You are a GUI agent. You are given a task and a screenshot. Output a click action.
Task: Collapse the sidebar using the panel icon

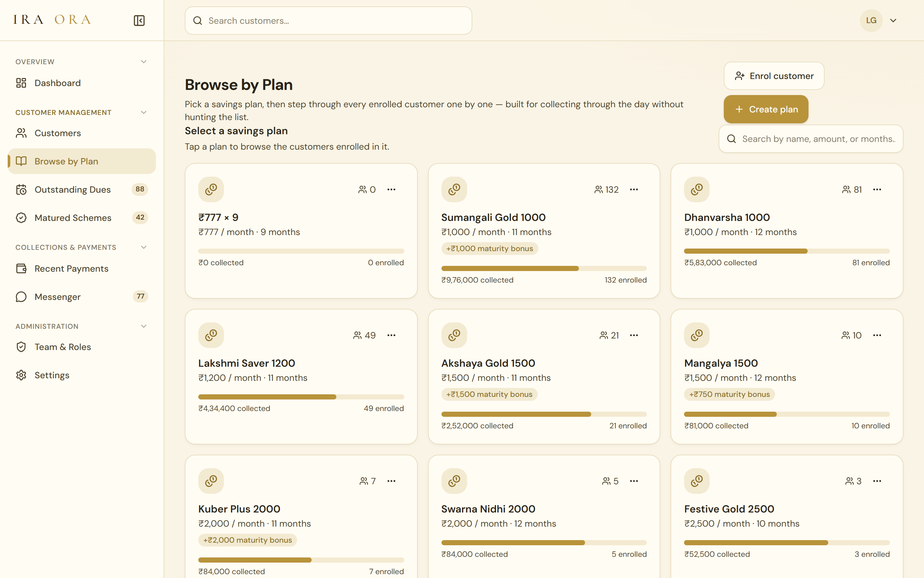pyautogui.click(x=139, y=20)
